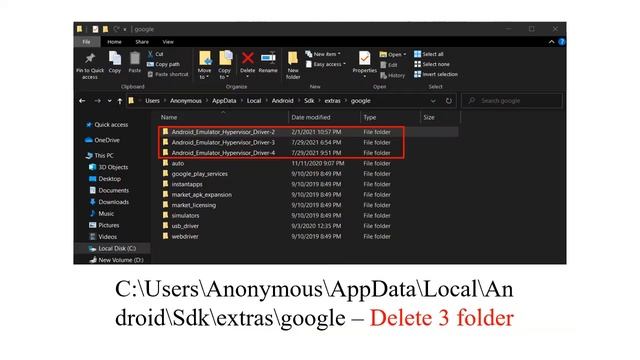Switch to the Home tab
This screenshot has height=360, width=640.
pyautogui.click(x=114, y=42)
